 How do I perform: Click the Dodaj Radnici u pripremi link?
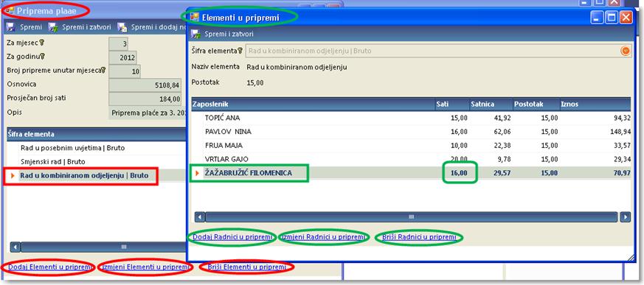[232, 237]
